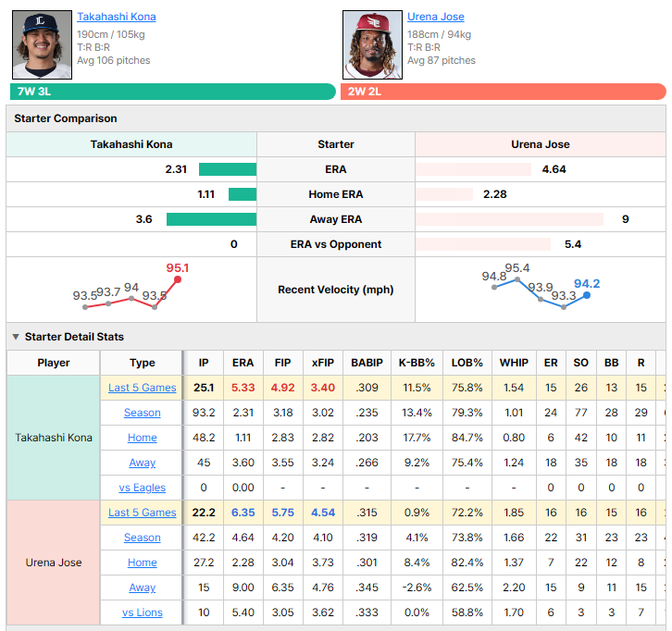Click the Takahashi Kona player cell in table

pos(54,438)
